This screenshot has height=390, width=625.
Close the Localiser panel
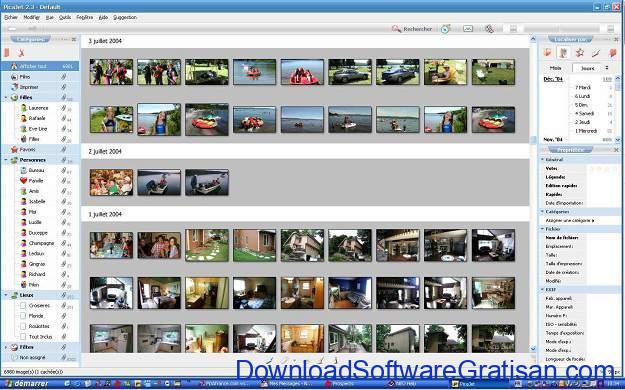click(616, 39)
